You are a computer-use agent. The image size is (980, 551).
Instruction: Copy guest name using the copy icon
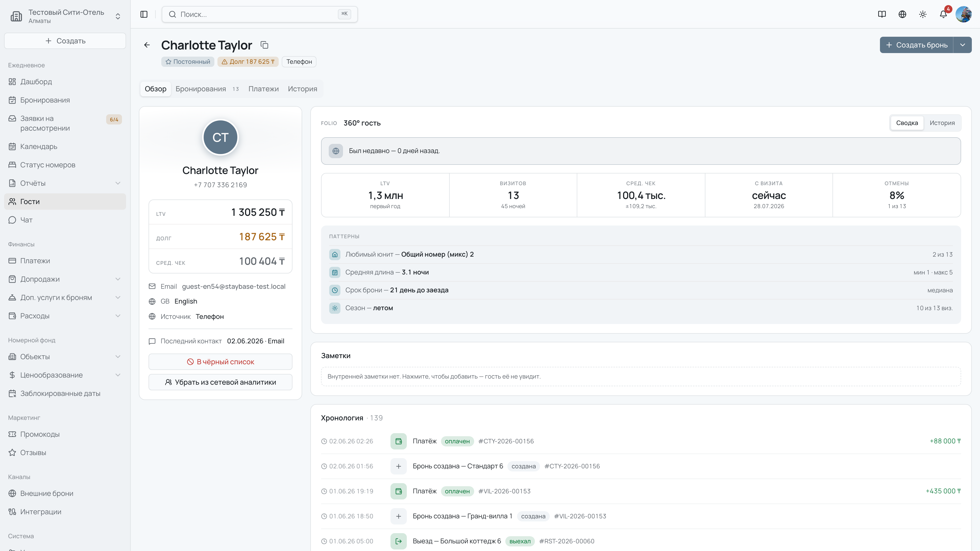pos(264,45)
